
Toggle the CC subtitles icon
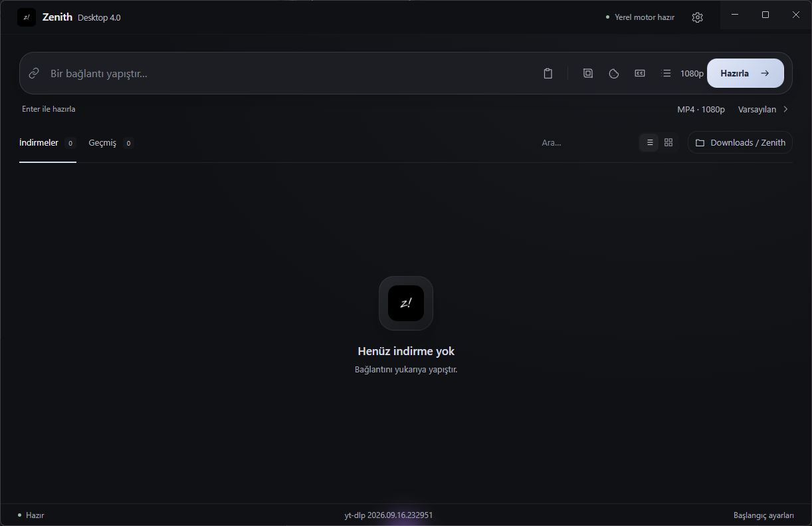pyautogui.click(x=640, y=73)
